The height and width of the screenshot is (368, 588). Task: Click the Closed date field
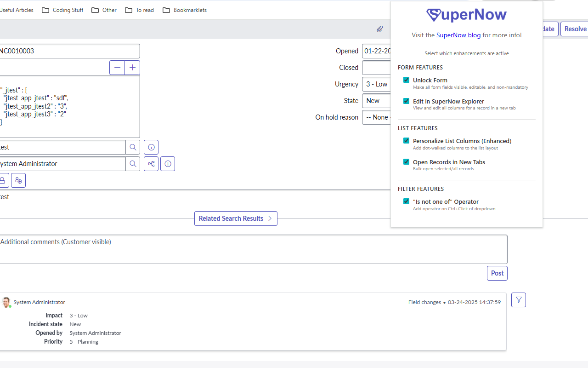[376, 68]
